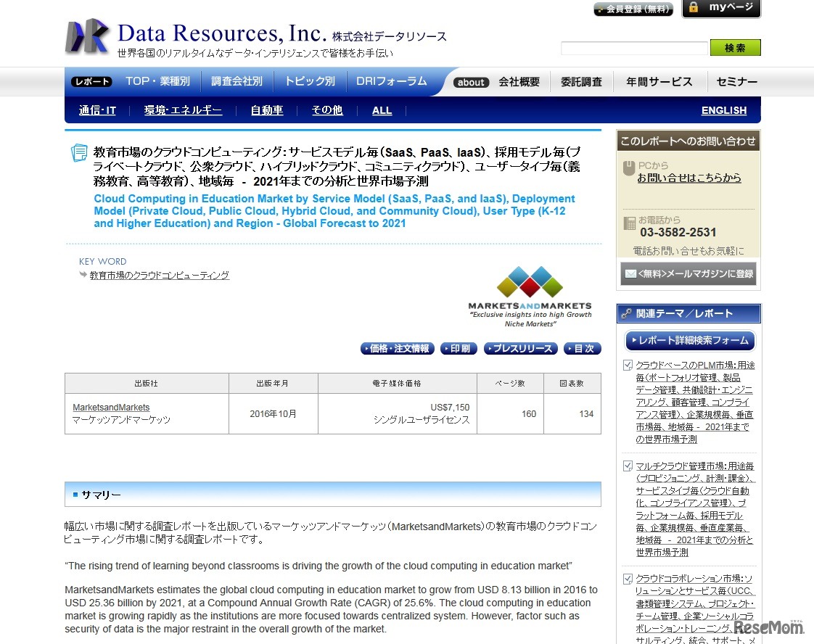Click the about label in navigation

point(471,82)
